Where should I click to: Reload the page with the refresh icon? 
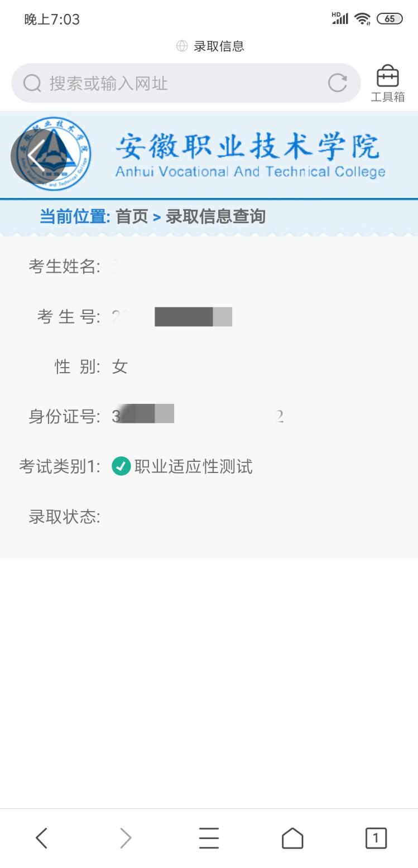[x=337, y=83]
